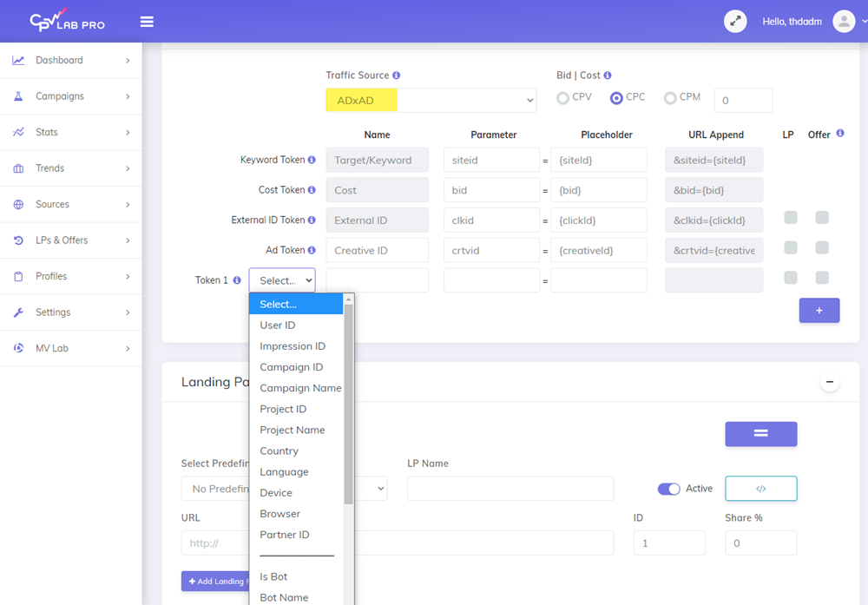Choose Campaign Name from the token list
Image resolution: width=868 pixels, height=605 pixels.
(296, 388)
